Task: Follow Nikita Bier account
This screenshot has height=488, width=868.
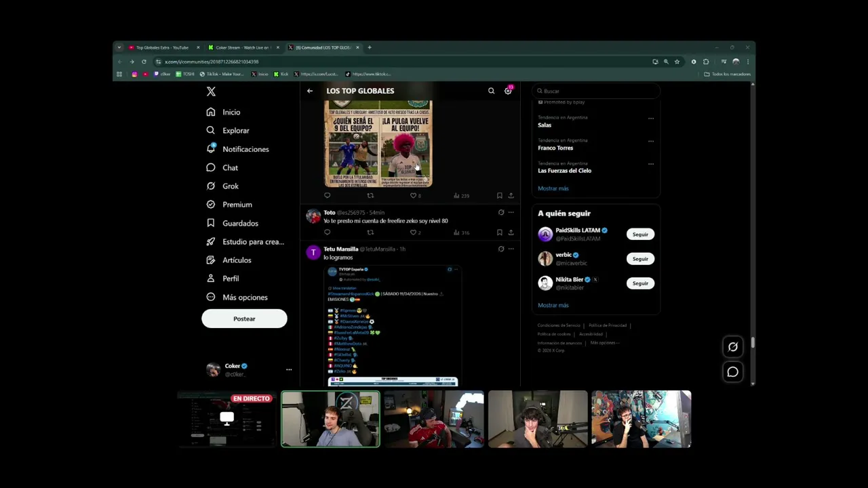Action: pyautogui.click(x=640, y=283)
